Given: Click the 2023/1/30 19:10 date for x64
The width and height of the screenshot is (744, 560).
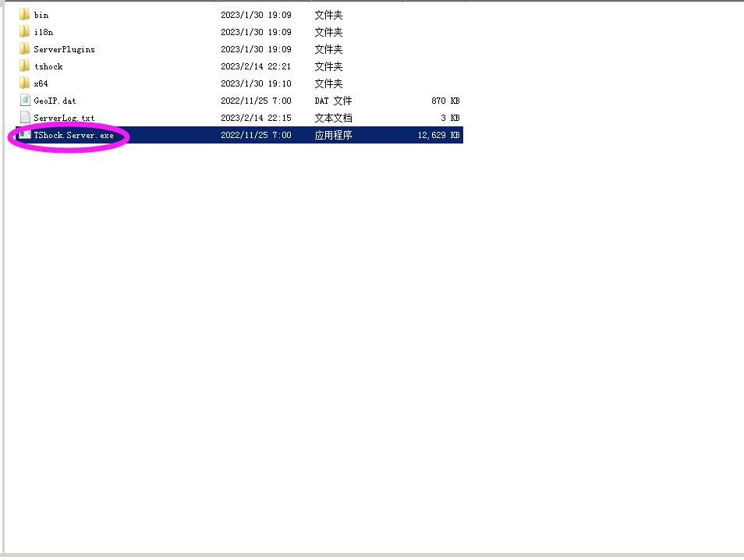Looking at the screenshot, I should 256,83.
